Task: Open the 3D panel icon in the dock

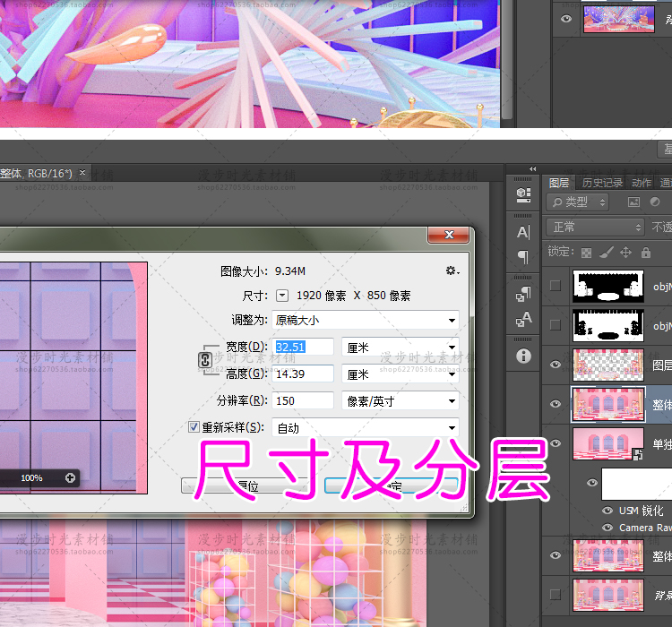Action: [x=523, y=193]
